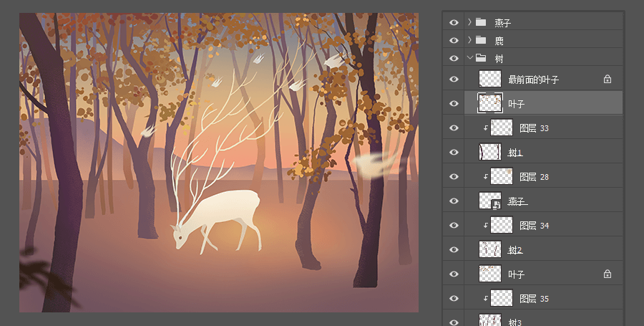This screenshot has width=644, height=326.
Task: Hide the 最前面的叶子 layer
Action: click(454, 79)
